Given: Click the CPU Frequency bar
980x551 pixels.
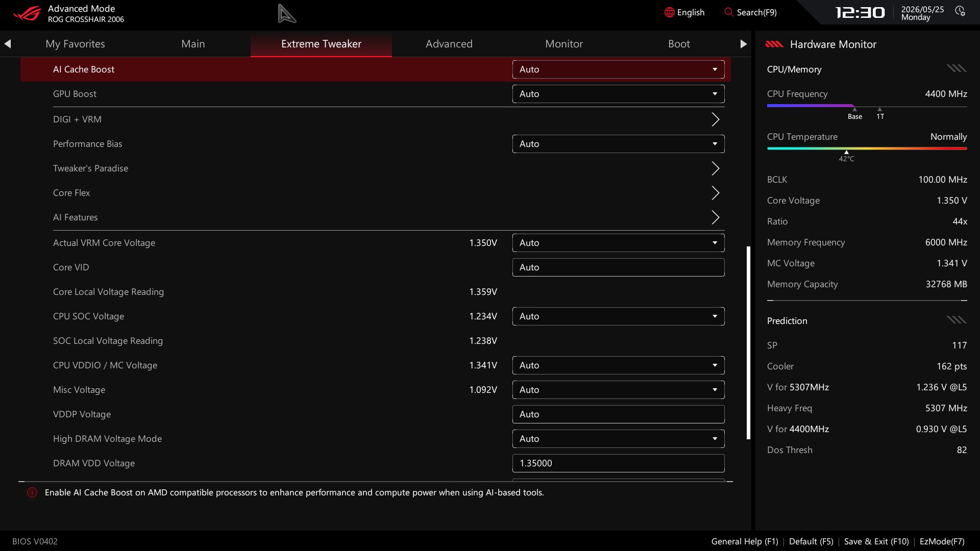Looking at the screenshot, I should click(x=867, y=106).
